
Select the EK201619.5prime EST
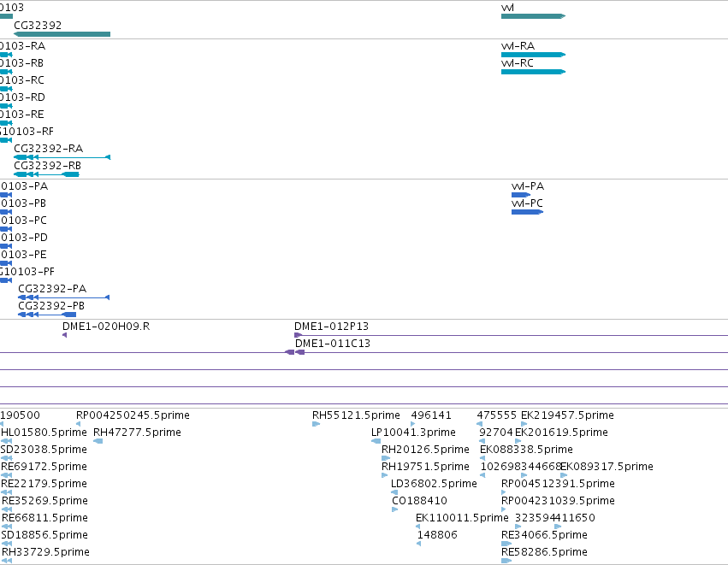pyautogui.click(x=518, y=441)
